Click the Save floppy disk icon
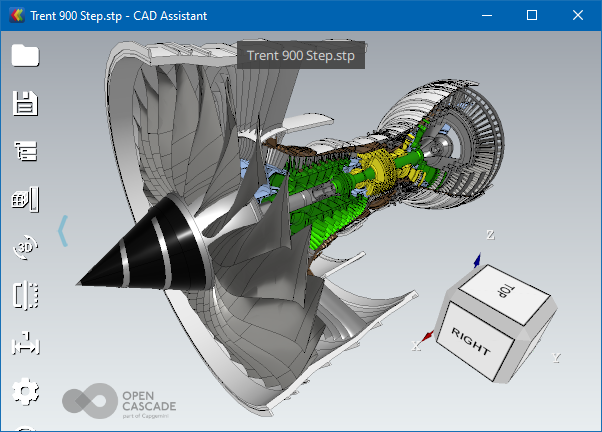Screen dimensions: 602x432 (x=25, y=103)
